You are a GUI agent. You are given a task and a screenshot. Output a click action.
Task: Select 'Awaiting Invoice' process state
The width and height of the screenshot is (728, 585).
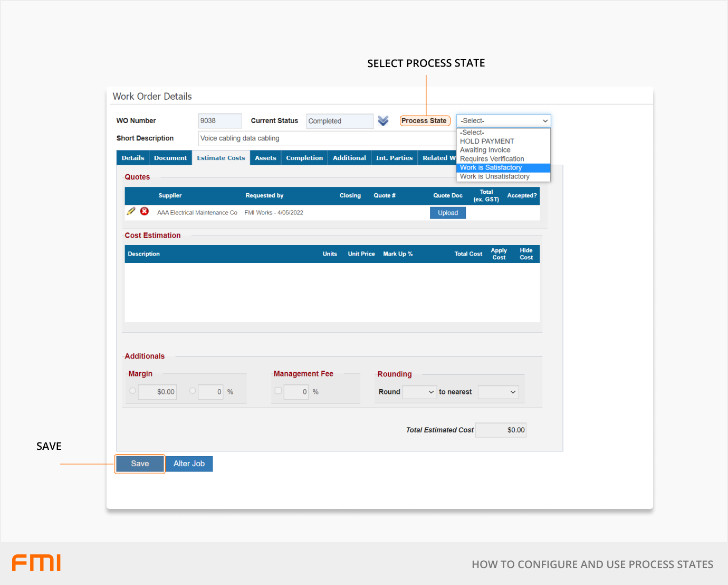pyautogui.click(x=485, y=150)
